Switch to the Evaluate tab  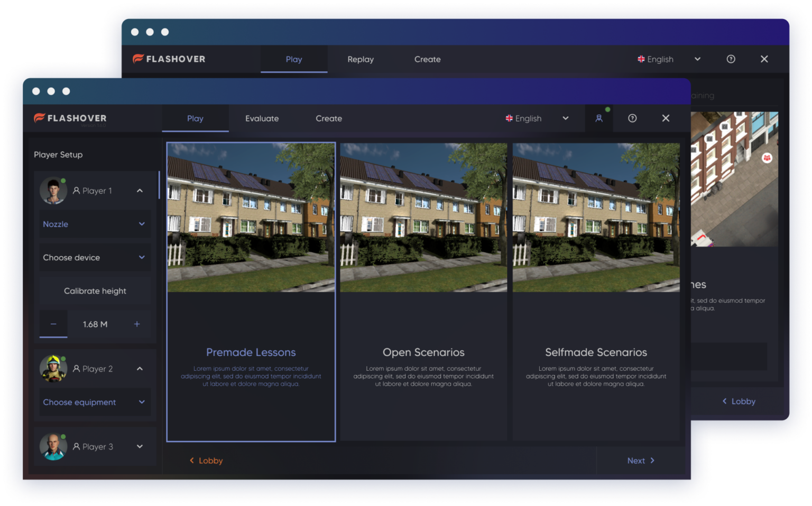pyautogui.click(x=262, y=118)
